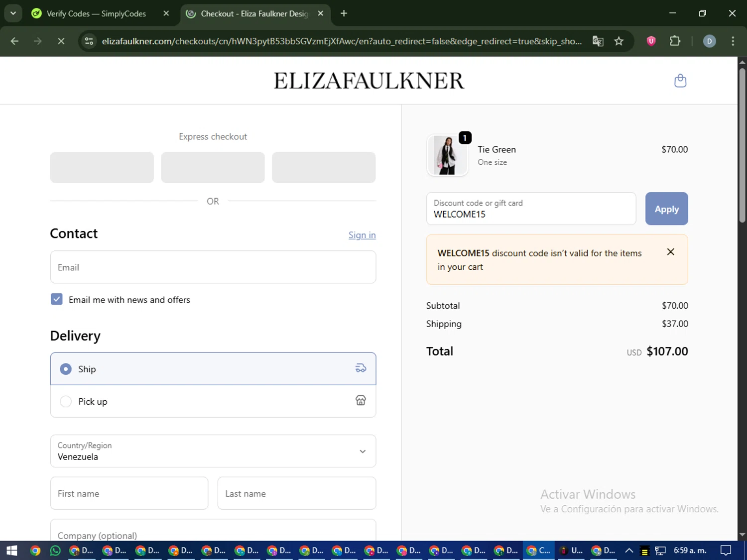Click the Total $107.00 amount
This screenshot has width=747, height=560.
tap(667, 351)
